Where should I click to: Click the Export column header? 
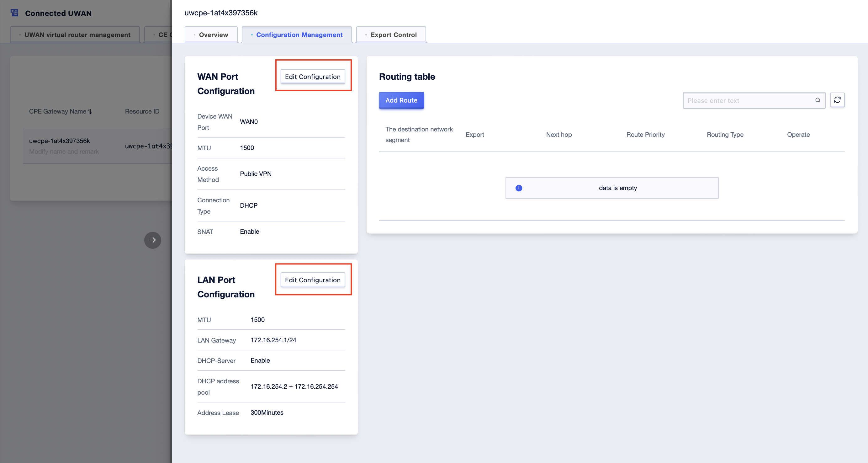click(475, 135)
